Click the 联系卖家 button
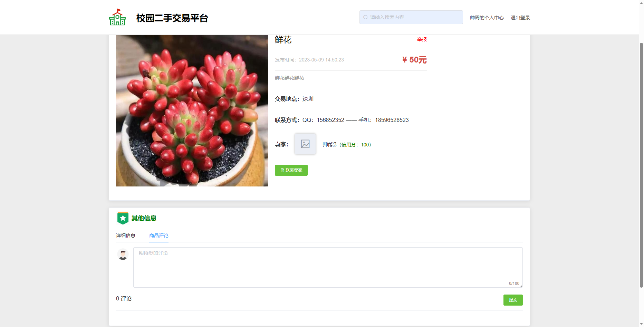This screenshot has height=327, width=644. (x=291, y=170)
